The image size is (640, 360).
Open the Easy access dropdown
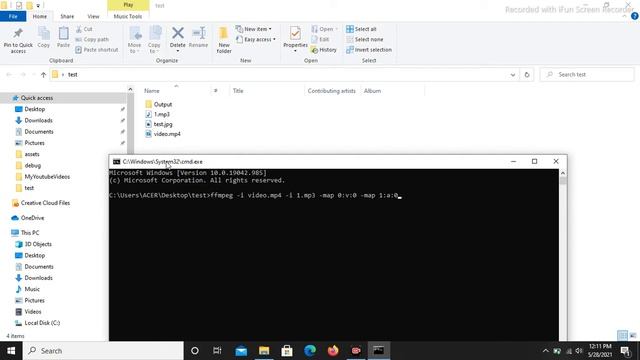(x=256, y=39)
